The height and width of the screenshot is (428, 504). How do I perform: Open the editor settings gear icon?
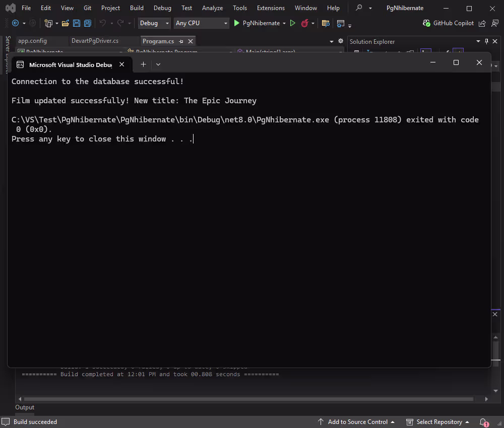(341, 41)
